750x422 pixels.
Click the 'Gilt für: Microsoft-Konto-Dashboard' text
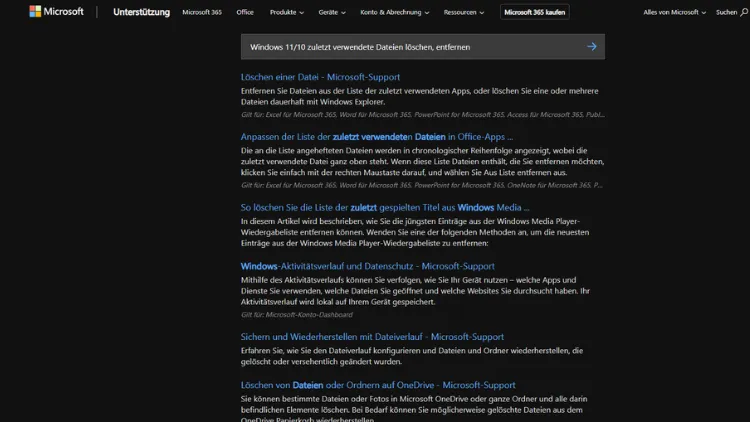[297, 314]
